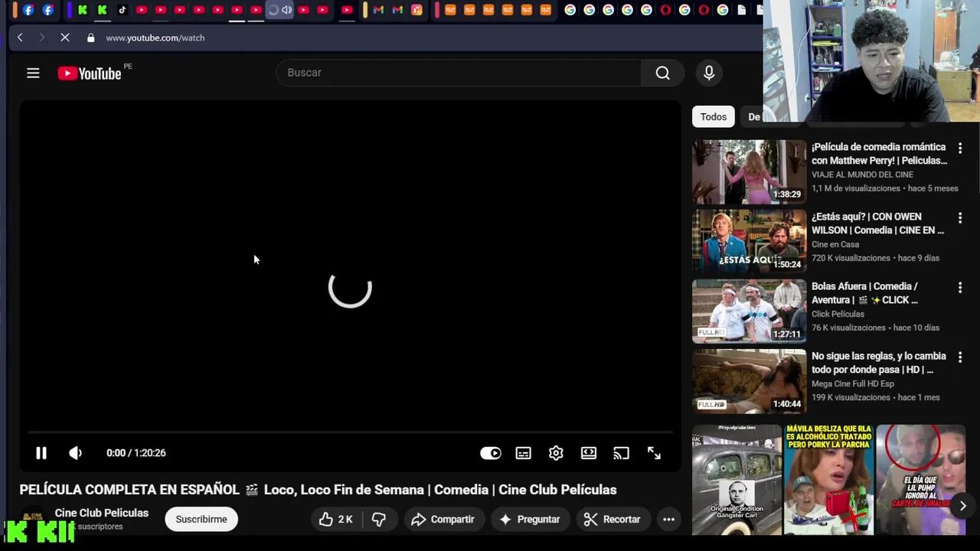Dislike the video
This screenshot has width=980, height=551.
coord(379,519)
